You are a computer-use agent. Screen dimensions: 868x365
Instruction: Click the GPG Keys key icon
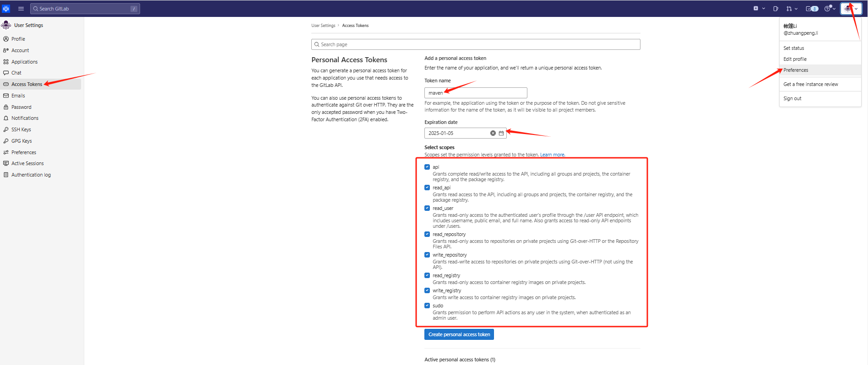pyautogui.click(x=6, y=141)
